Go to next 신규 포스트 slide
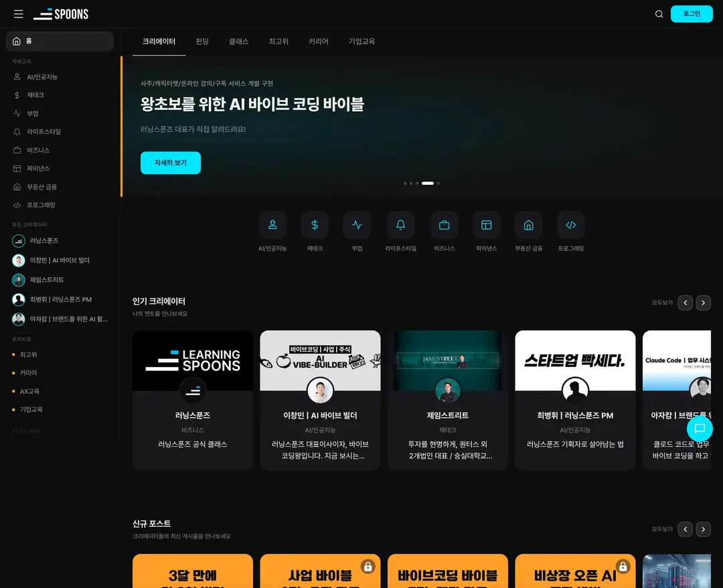 click(x=703, y=530)
